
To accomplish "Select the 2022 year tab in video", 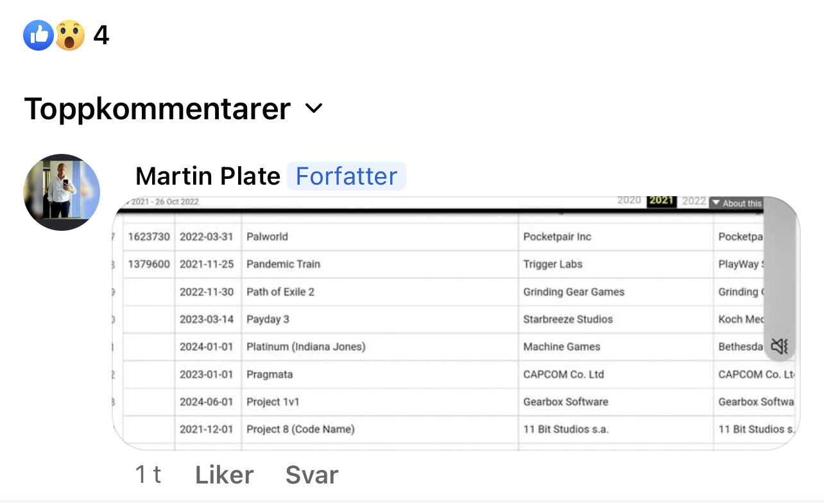I will pos(694,201).
